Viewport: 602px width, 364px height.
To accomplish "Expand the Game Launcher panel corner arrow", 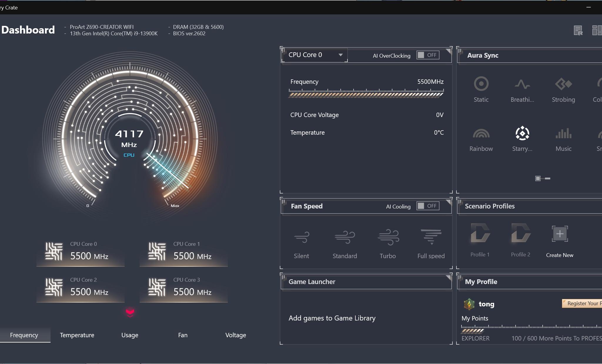I will (x=448, y=277).
